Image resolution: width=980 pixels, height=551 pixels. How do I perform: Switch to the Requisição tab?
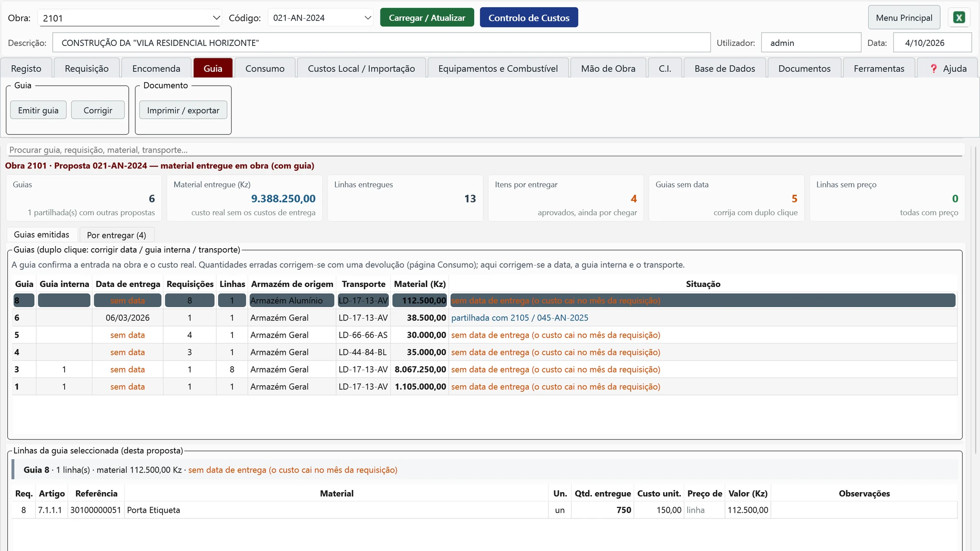(87, 68)
